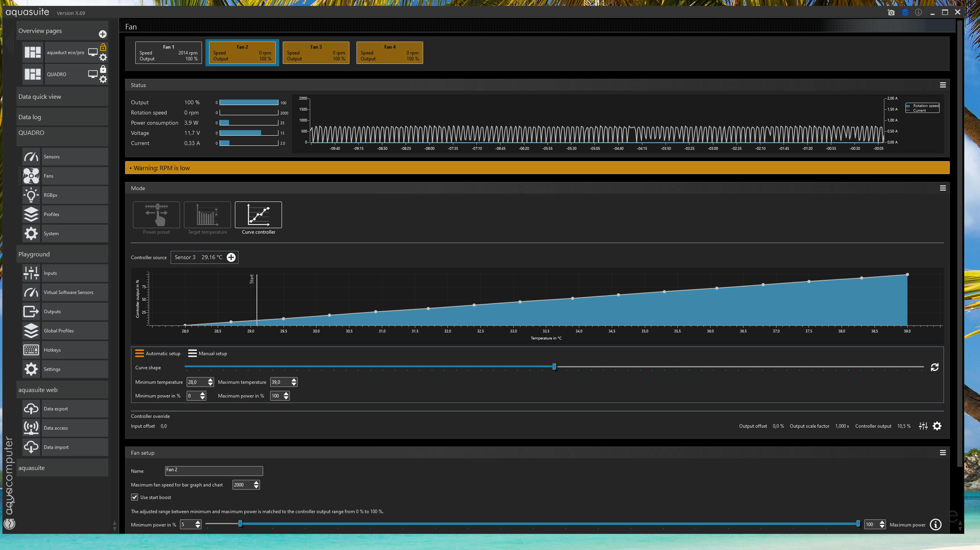Add controller source with the plus icon
This screenshot has width=980, height=550.
pos(231,258)
